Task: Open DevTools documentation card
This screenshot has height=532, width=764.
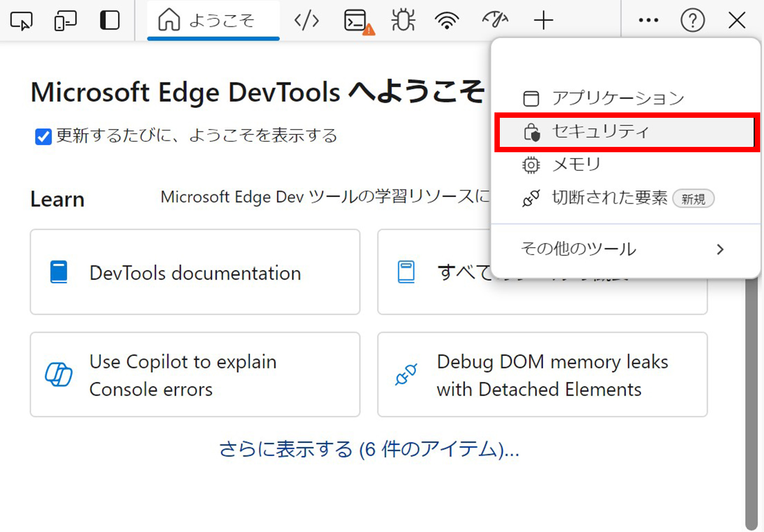Action: 195,272
